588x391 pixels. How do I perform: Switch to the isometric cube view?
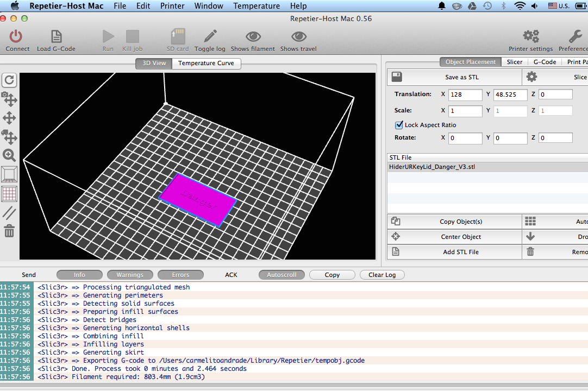9,175
